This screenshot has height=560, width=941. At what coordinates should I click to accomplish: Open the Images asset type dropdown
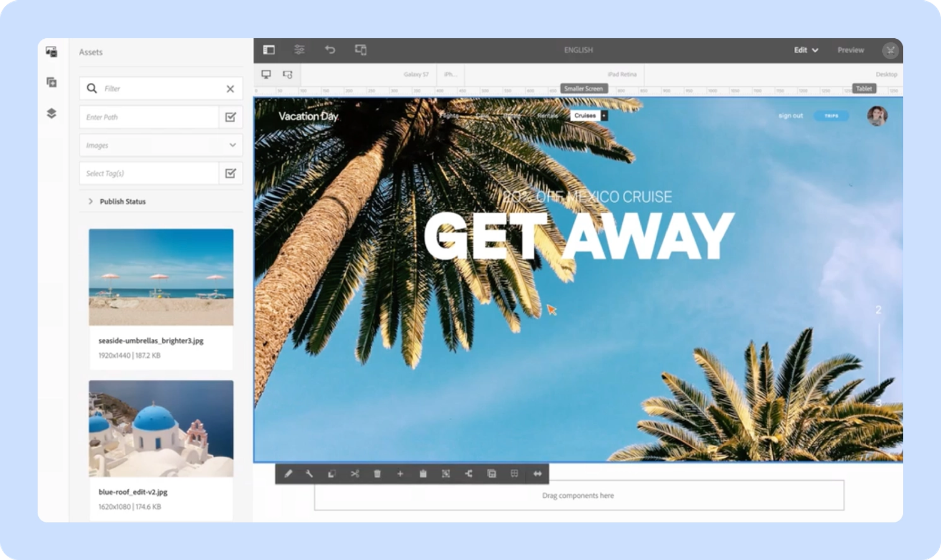pyautogui.click(x=161, y=145)
